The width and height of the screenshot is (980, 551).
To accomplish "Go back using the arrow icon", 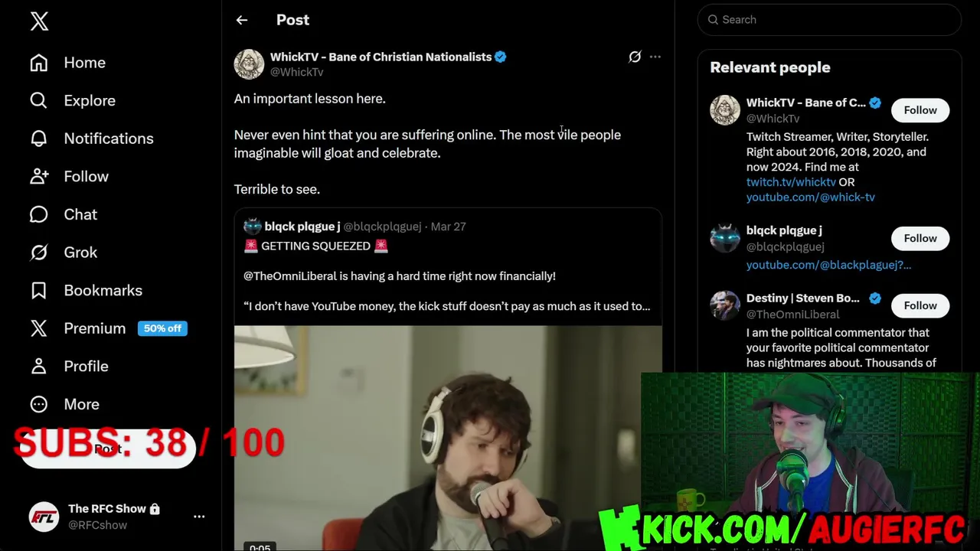I will [242, 20].
